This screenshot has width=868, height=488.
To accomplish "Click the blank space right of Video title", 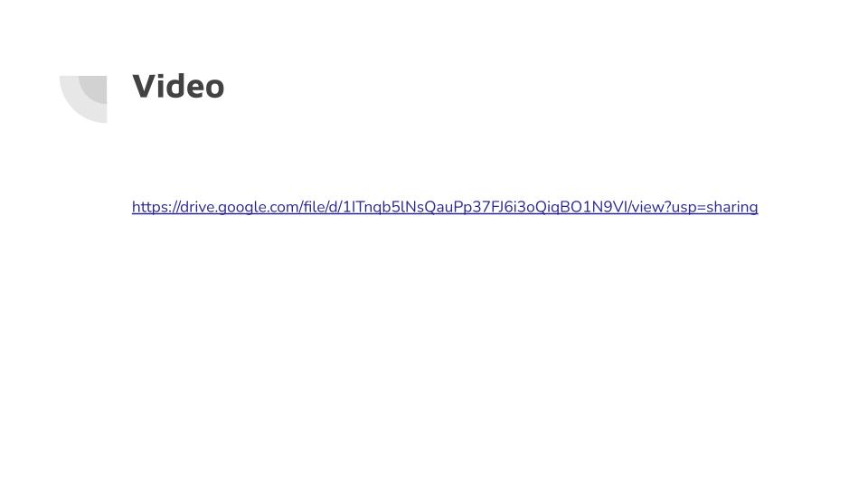I will [x=498, y=87].
